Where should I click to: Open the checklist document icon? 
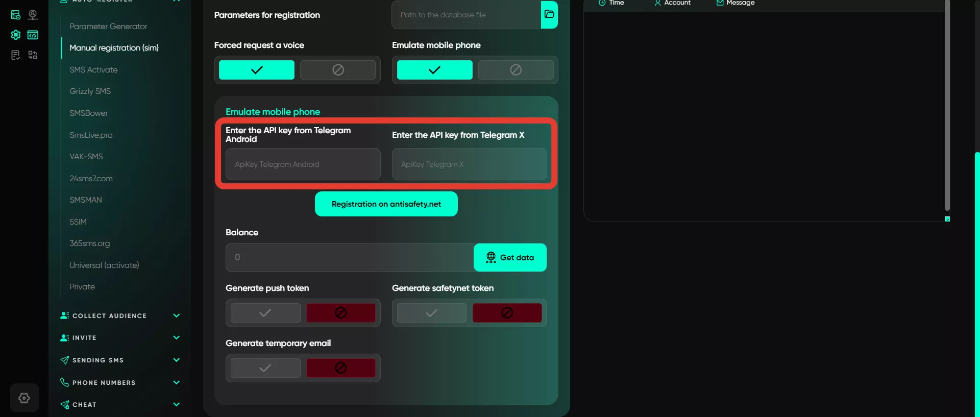[16, 55]
